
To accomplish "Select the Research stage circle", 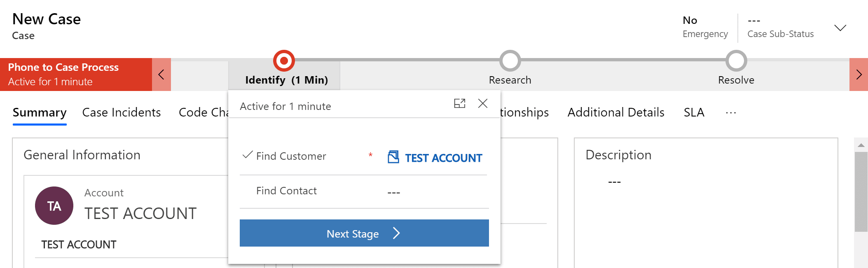I will click(510, 61).
